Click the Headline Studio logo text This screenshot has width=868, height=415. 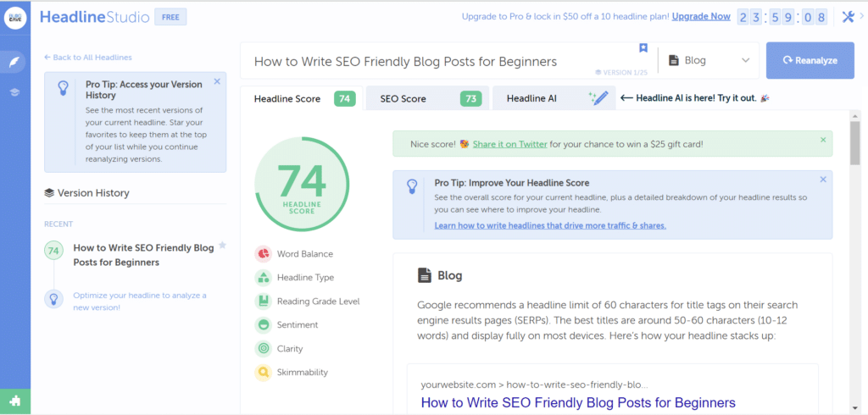[x=95, y=17]
